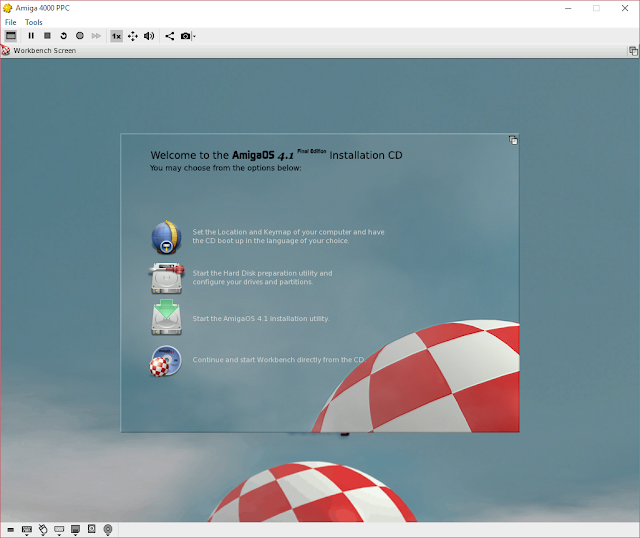Open the Tools menu
The width and height of the screenshot is (640, 538).
click(33, 22)
